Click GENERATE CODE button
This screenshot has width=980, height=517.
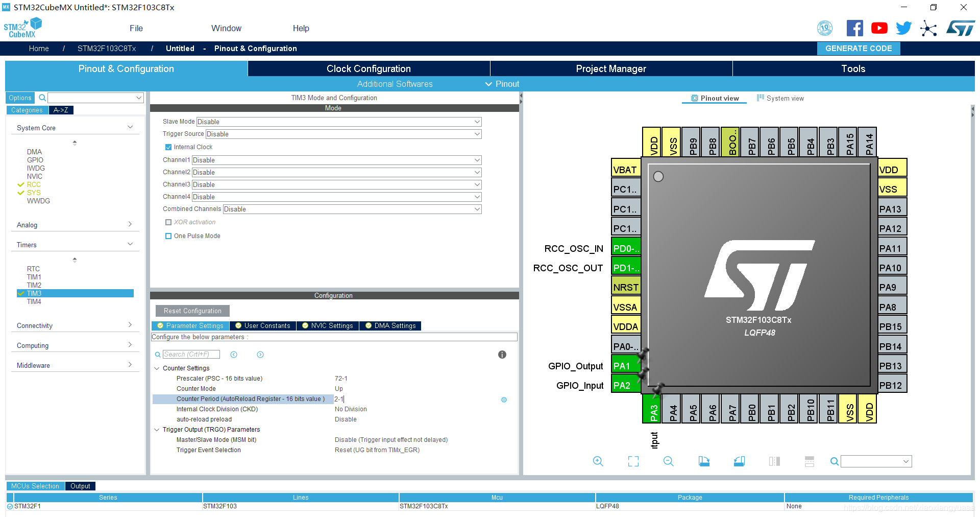(859, 49)
